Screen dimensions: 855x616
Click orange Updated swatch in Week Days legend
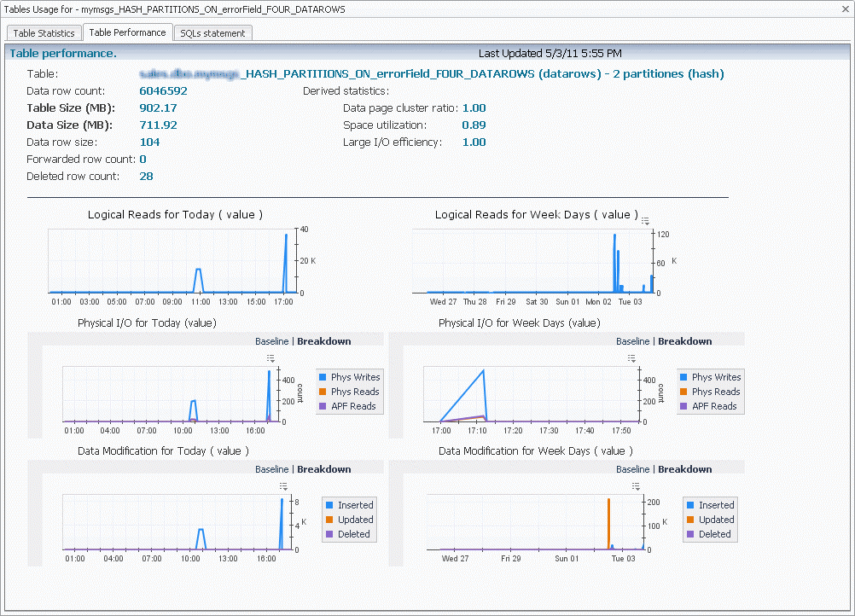point(689,520)
